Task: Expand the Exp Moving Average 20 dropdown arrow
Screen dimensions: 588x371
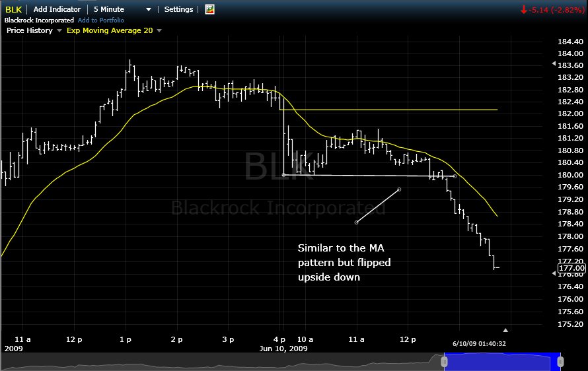Action: click(159, 31)
